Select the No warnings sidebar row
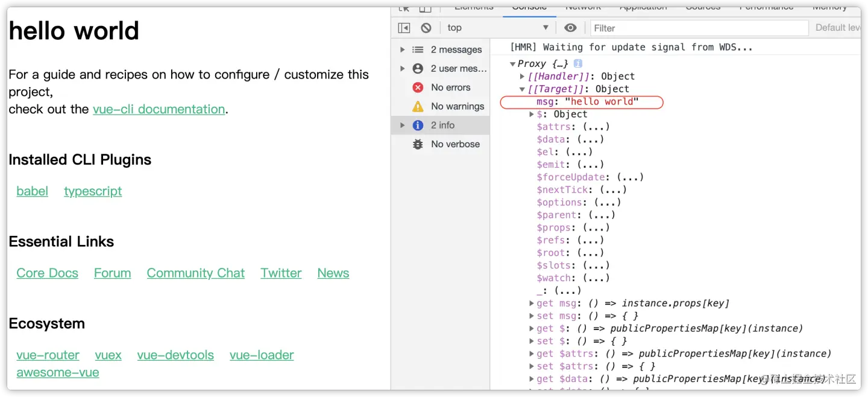The height and width of the screenshot is (397, 868). pyautogui.click(x=440, y=106)
